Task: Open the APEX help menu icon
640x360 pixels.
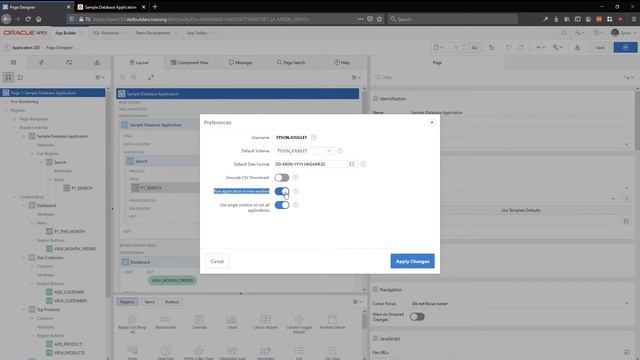Action: 598,33
